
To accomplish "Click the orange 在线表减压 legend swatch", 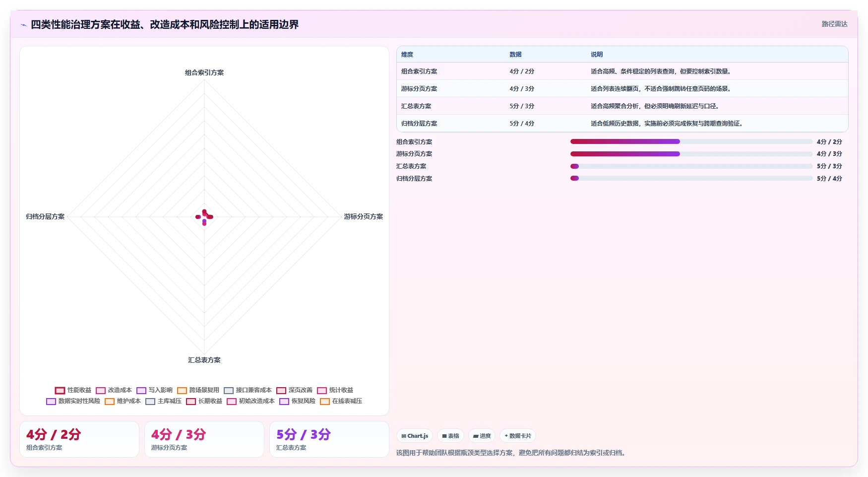I will point(325,401).
